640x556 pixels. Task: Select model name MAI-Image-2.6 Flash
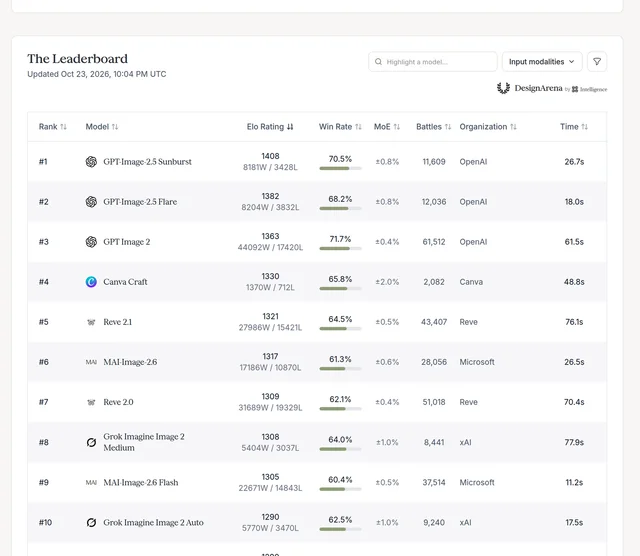[141, 483]
